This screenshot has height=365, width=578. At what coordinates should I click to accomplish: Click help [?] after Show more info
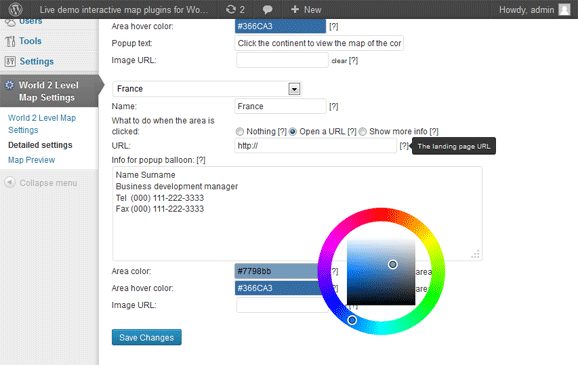coord(434,132)
